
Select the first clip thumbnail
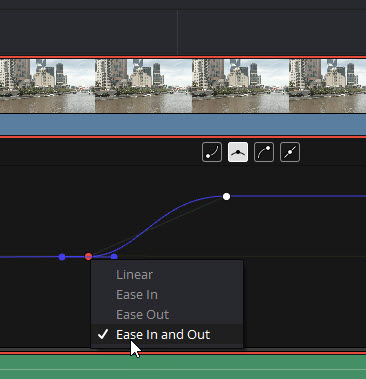tap(47, 86)
